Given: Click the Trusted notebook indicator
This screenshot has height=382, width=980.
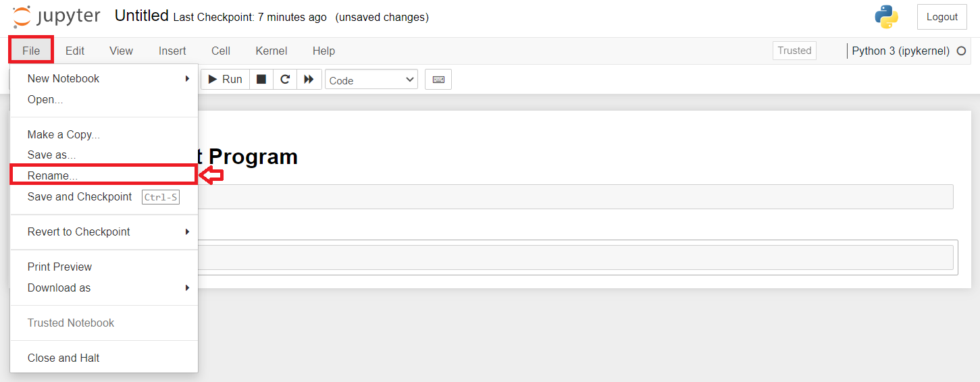Looking at the screenshot, I should 794,51.
